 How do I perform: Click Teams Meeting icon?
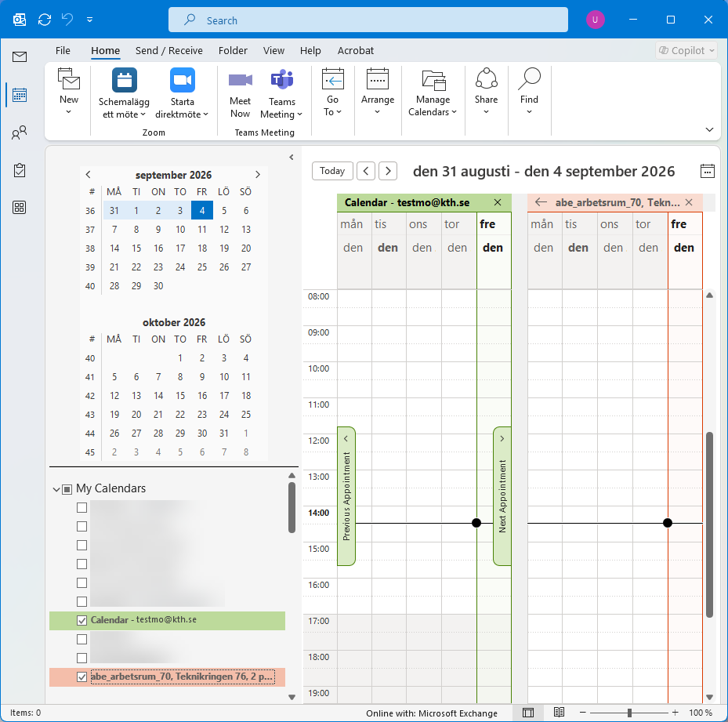(282, 80)
